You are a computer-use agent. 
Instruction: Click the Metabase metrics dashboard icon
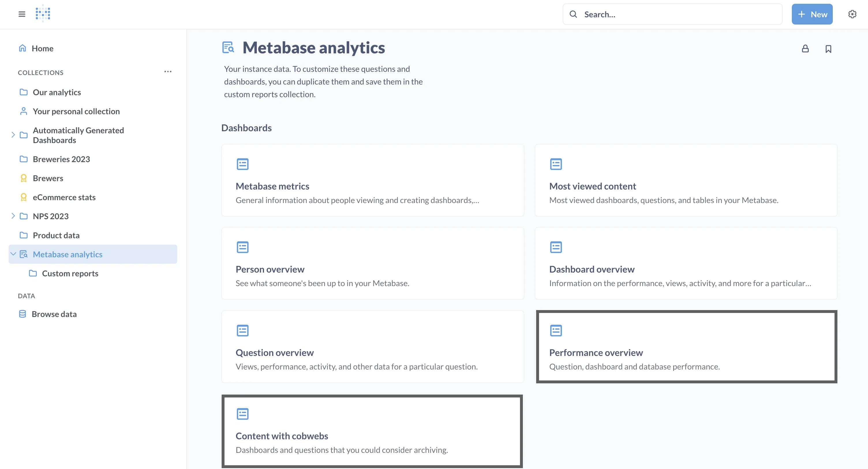(x=242, y=164)
